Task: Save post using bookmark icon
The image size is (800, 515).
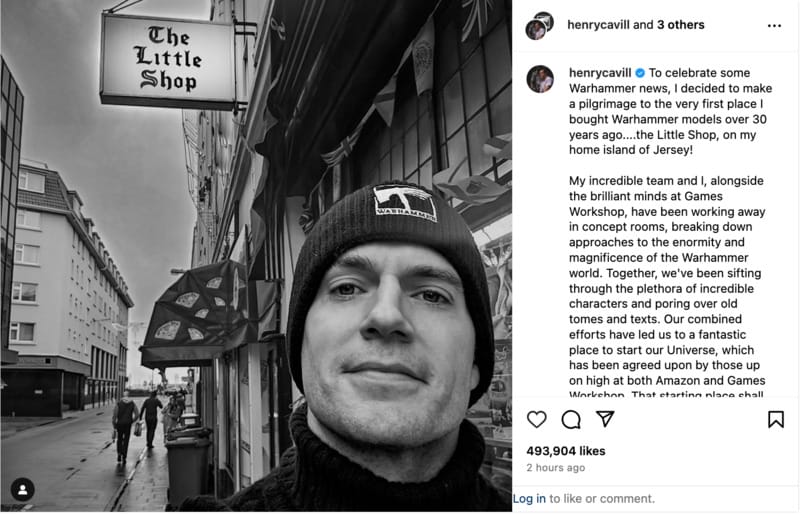Action: coord(776,419)
